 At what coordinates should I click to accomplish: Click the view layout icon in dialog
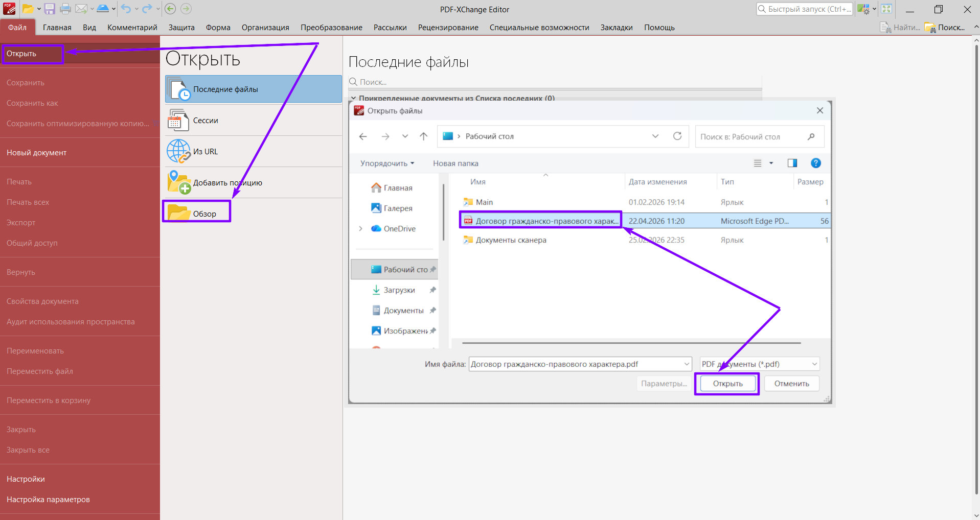pos(758,163)
